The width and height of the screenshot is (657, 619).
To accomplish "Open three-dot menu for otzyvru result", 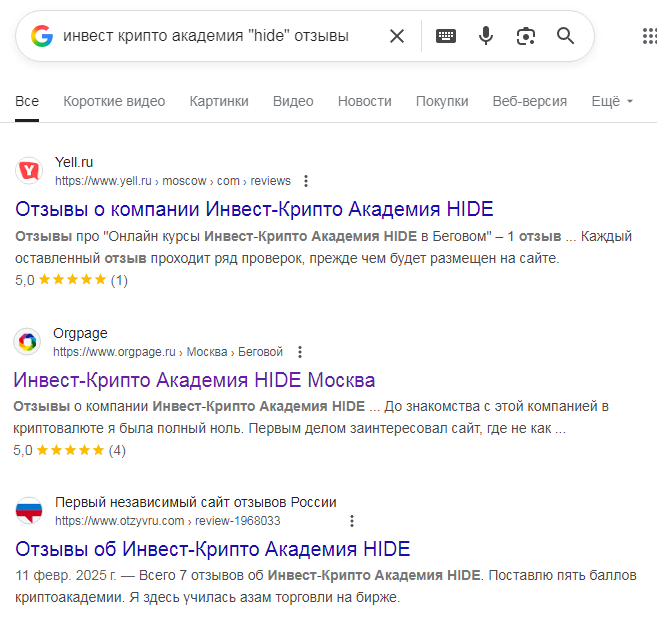I will (x=351, y=521).
